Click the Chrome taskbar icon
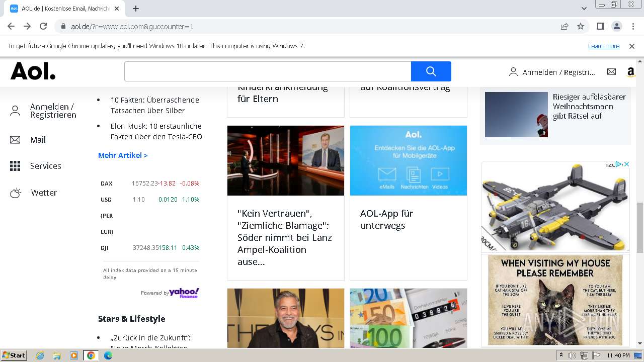Viewport: 644px width, 362px height. pos(91,355)
